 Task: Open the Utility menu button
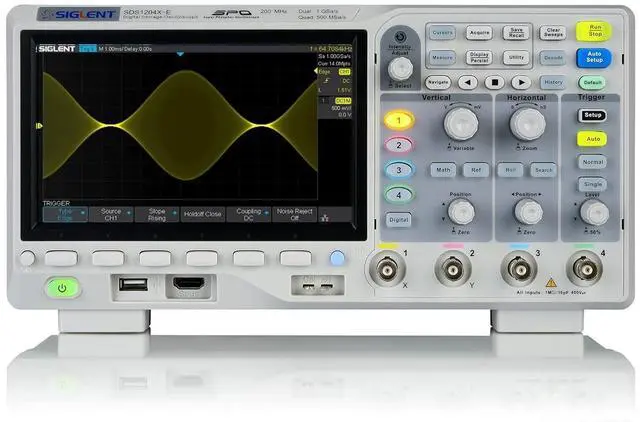[516, 58]
